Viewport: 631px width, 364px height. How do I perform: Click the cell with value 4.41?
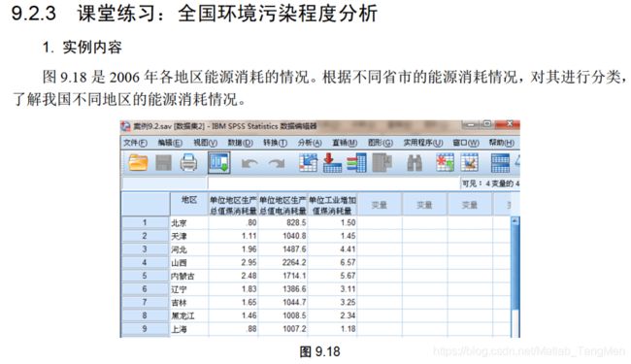[332, 248]
